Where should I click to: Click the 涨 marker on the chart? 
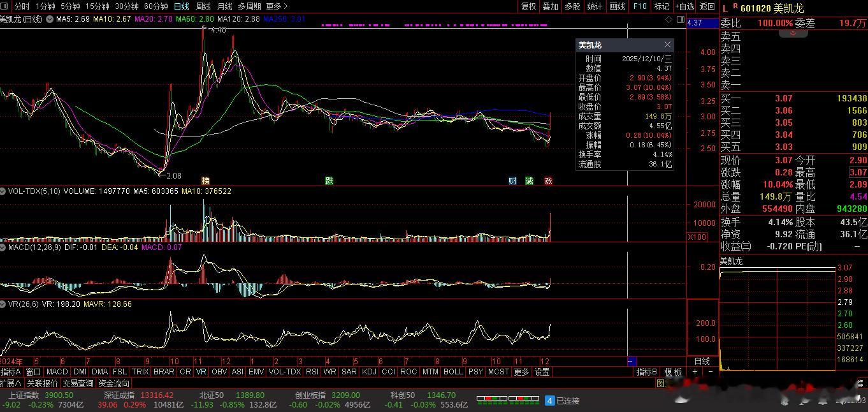coord(548,181)
